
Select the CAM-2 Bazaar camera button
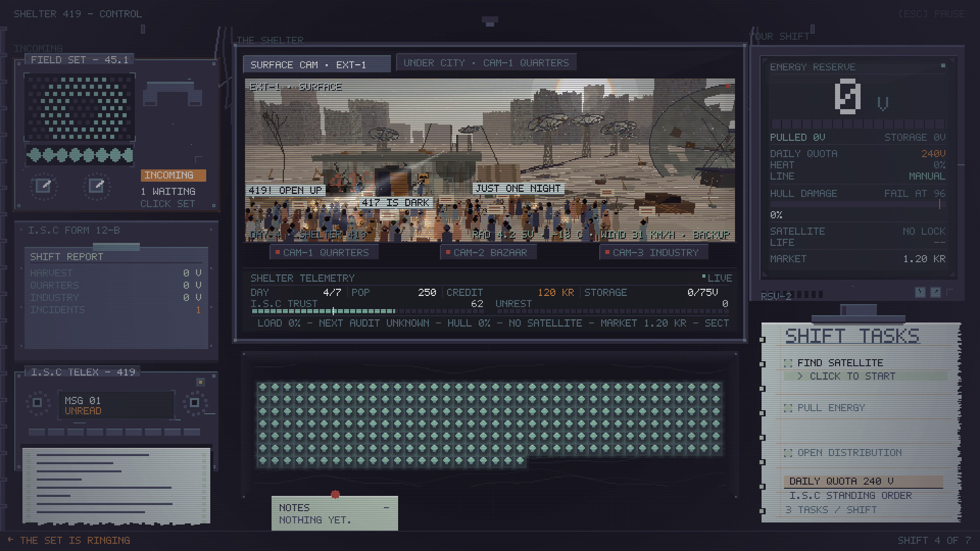pyautogui.click(x=488, y=253)
